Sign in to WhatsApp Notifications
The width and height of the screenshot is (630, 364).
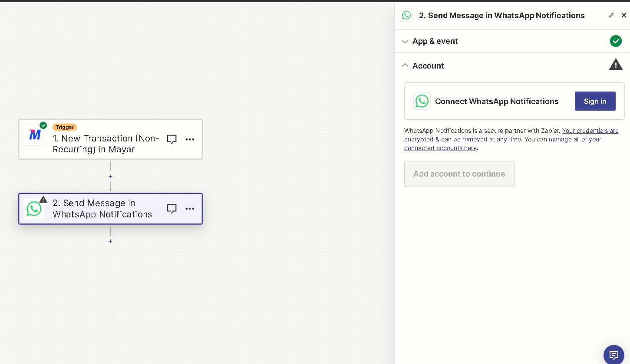pos(595,101)
